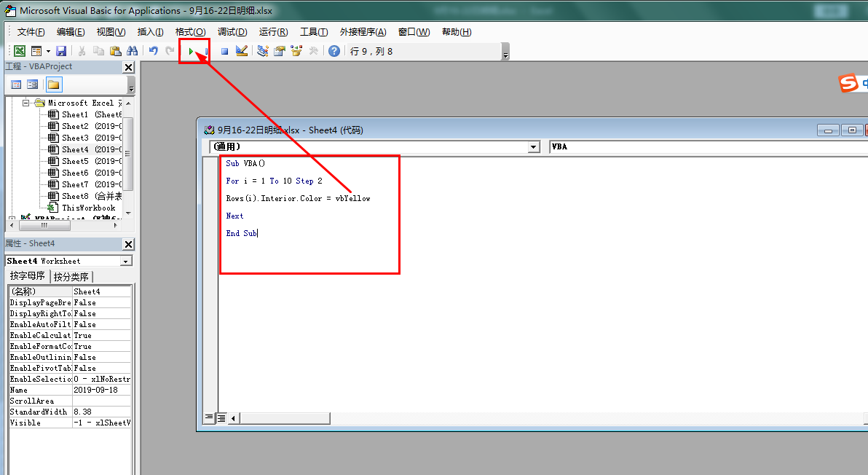868x475 pixels.
Task: Toggle Design Mode ruler icon
Action: pos(241,51)
